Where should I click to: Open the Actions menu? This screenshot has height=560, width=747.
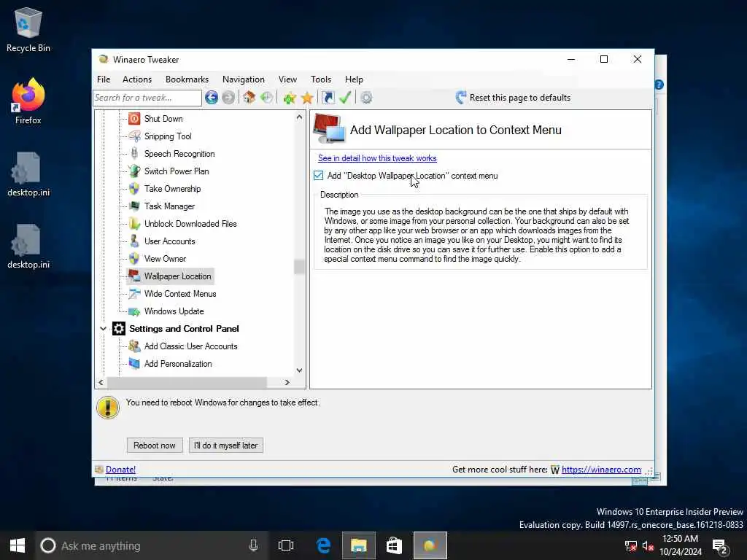coord(137,79)
